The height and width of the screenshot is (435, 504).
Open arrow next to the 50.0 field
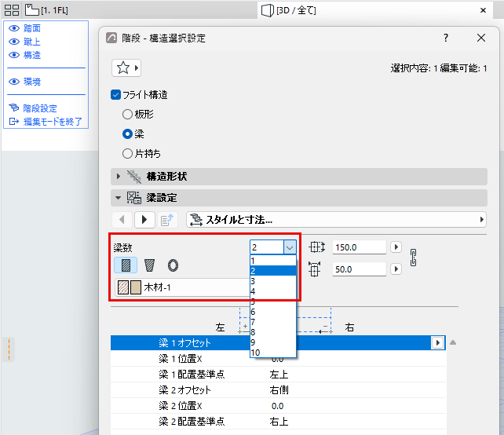point(396,269)
